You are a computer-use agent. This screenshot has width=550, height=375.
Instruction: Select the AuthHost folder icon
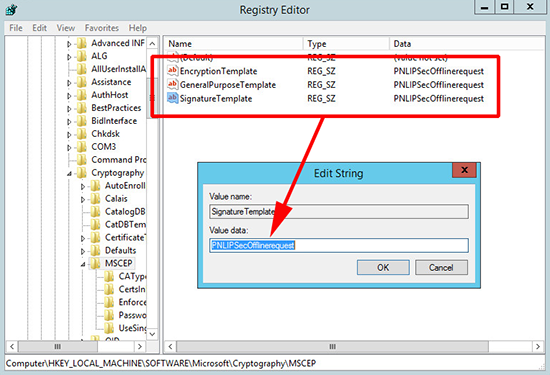82,95
